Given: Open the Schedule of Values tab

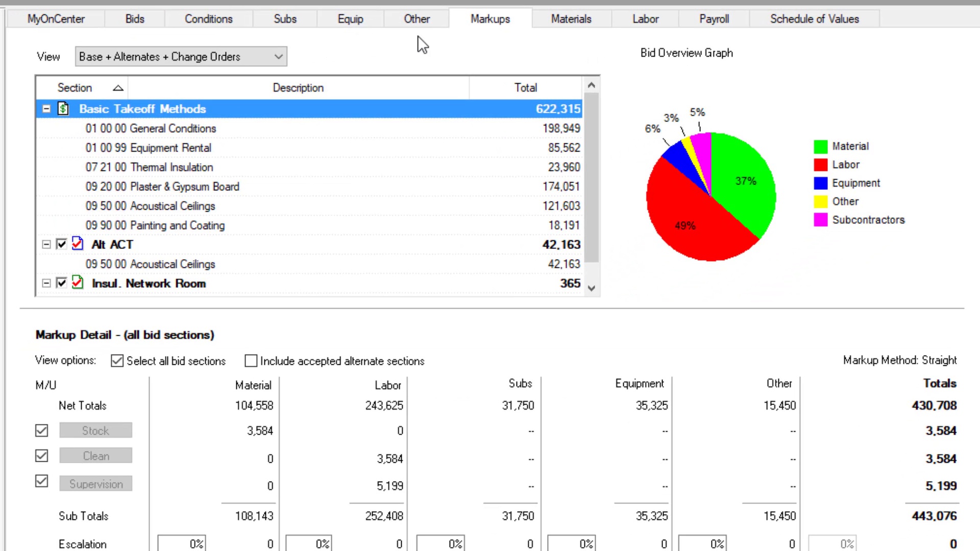Looking at the screenshot, I should (x=814, y=19).
